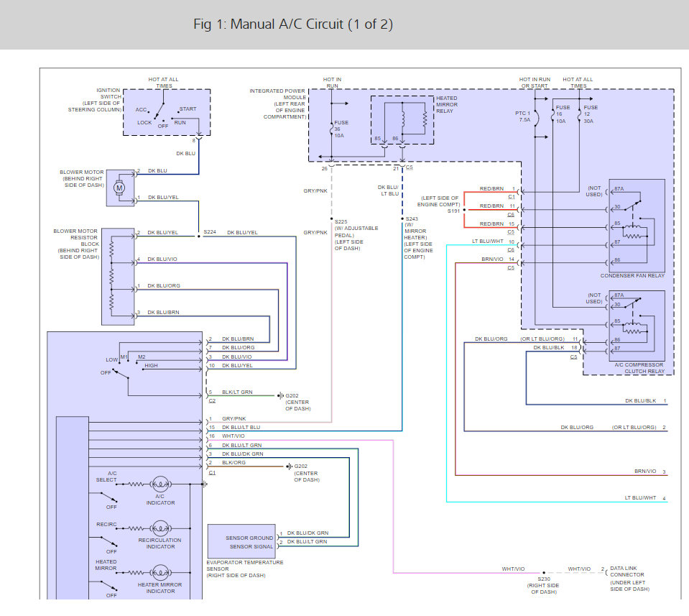Click the DK BLU/LT BLU label at pin 15
Viewport: 689px width, 616px height.
[241, 428]
